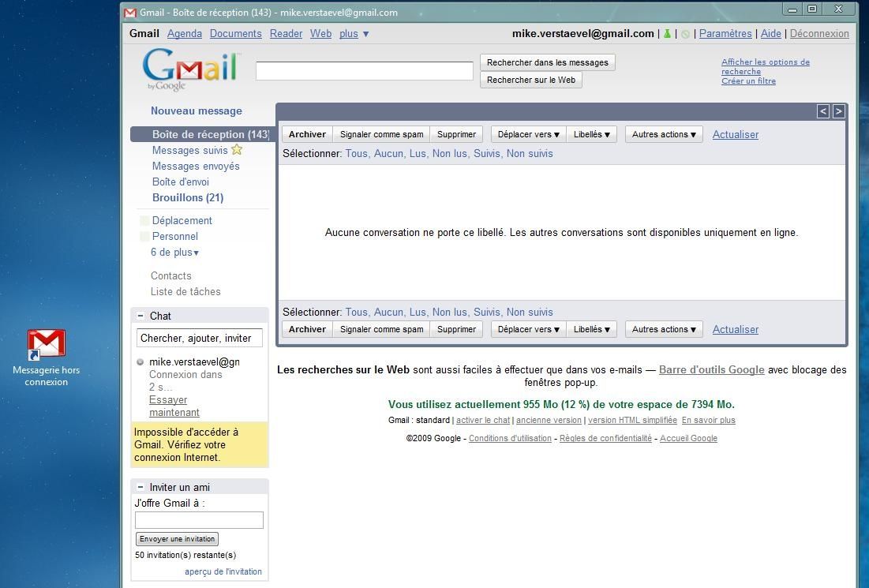Click the color square of the Déplacement label
The height and width of the screenshot is (588, 869).
pyautogui.click(x=144, y=220)
